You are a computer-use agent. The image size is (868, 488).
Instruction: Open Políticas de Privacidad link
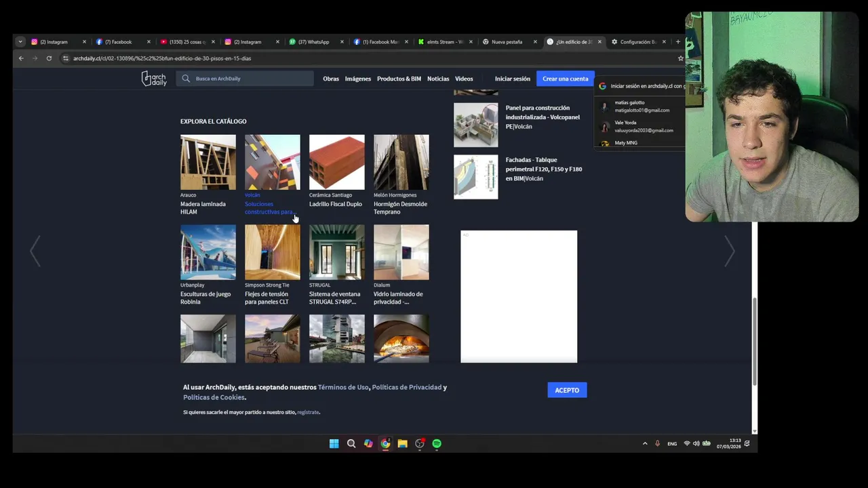(407, 387)
